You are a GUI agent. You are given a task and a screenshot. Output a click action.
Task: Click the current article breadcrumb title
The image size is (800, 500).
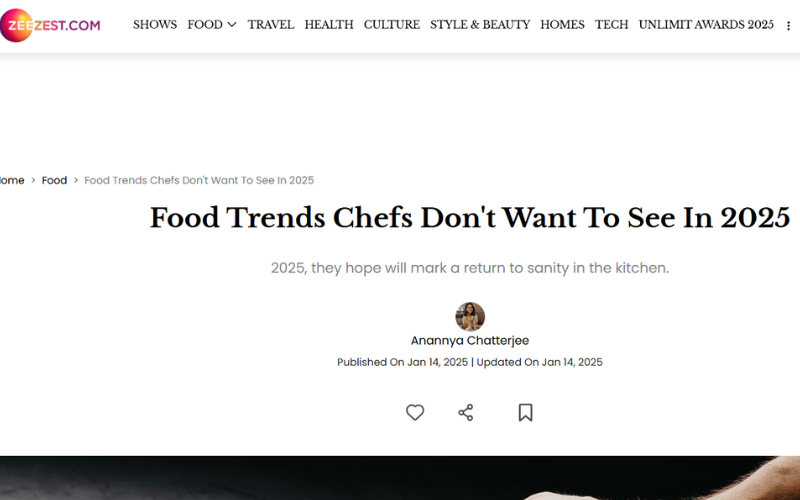pos(199,180)
